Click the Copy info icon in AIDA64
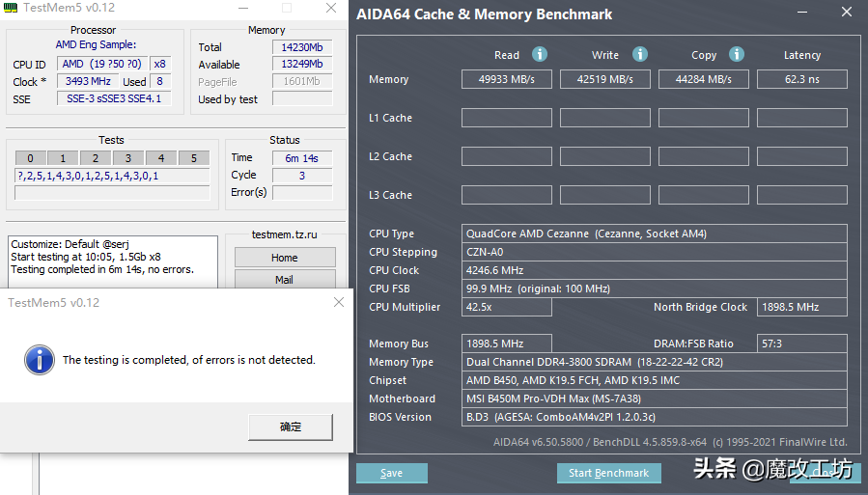 point(737,54)
